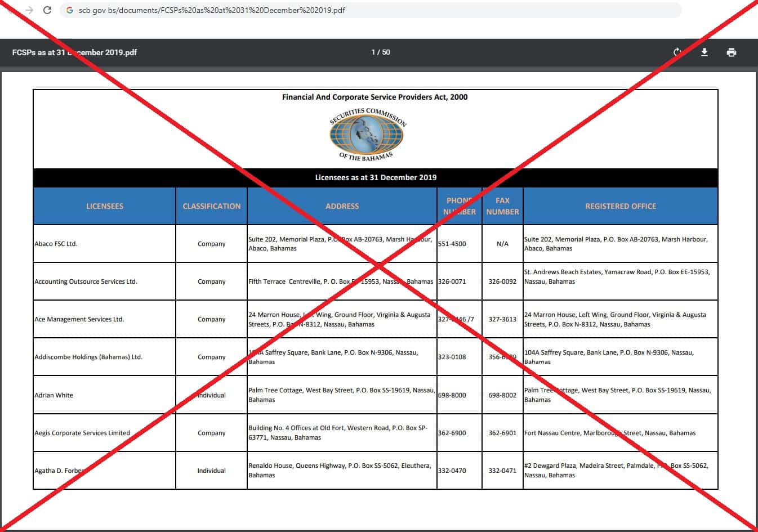
Task: Click phone number 326-0071
Action: 452,281
